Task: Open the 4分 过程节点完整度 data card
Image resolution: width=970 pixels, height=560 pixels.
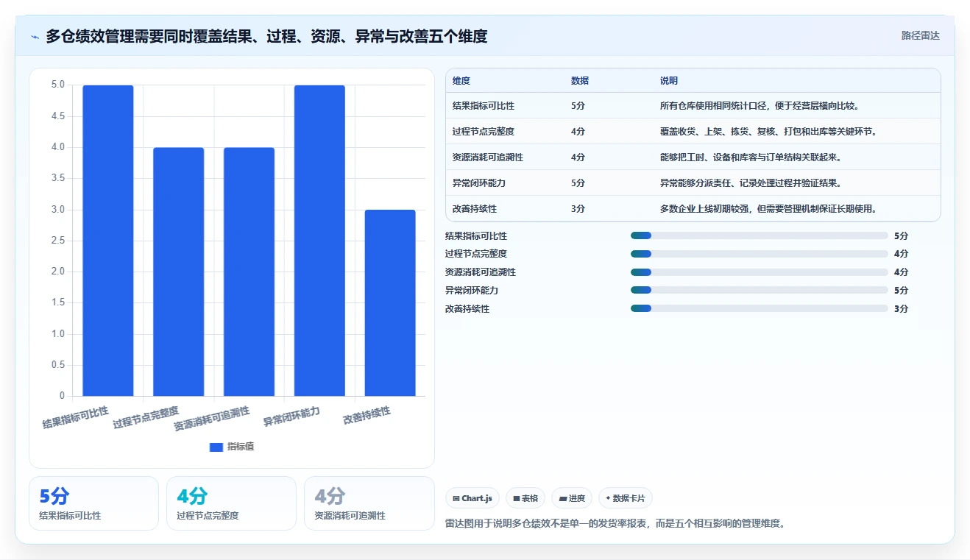Action: tap(231, 503)
